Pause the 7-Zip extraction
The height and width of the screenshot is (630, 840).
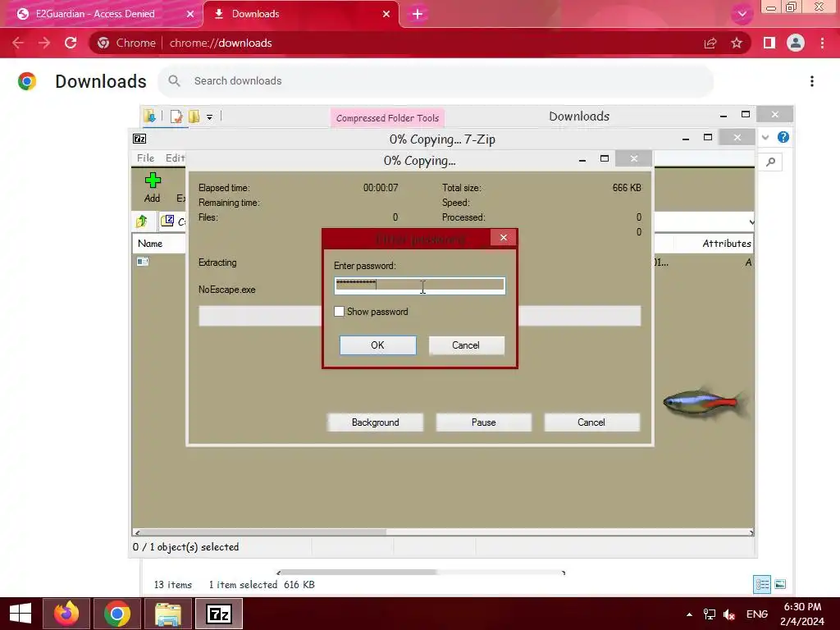[x=483, y=422]
